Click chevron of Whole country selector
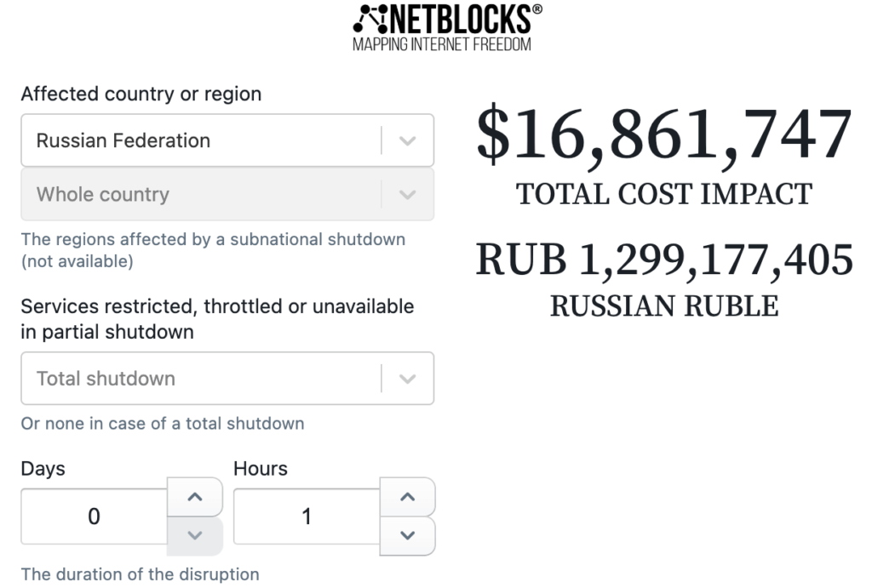872x588 pixels. point(408,195)
